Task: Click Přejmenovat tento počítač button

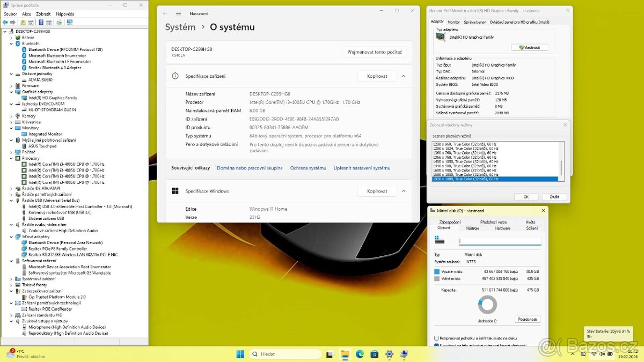Action: (x=375, y=51)
